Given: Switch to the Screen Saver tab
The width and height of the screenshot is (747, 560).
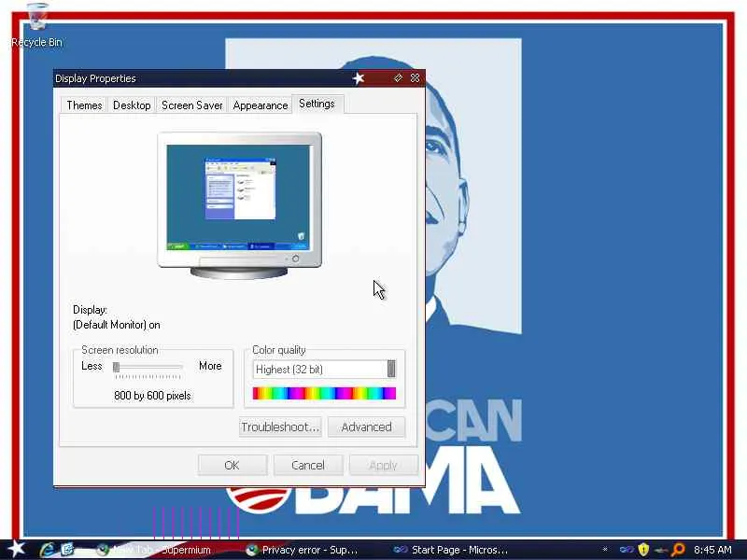Looking at the screenshot, I should (192, 105).
